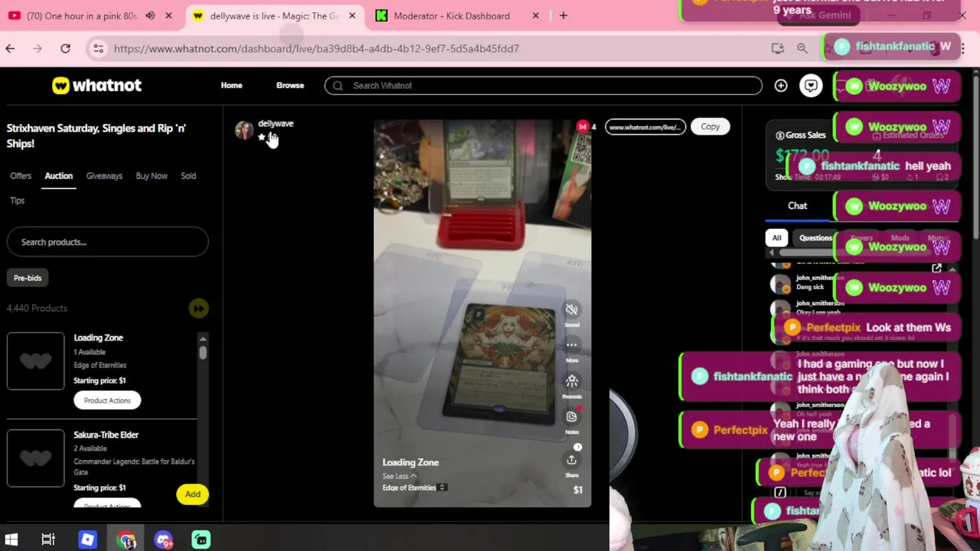Switch to the Giveaways tab
The height and width of the screenshot is (551, 980).
pos(104,176)
